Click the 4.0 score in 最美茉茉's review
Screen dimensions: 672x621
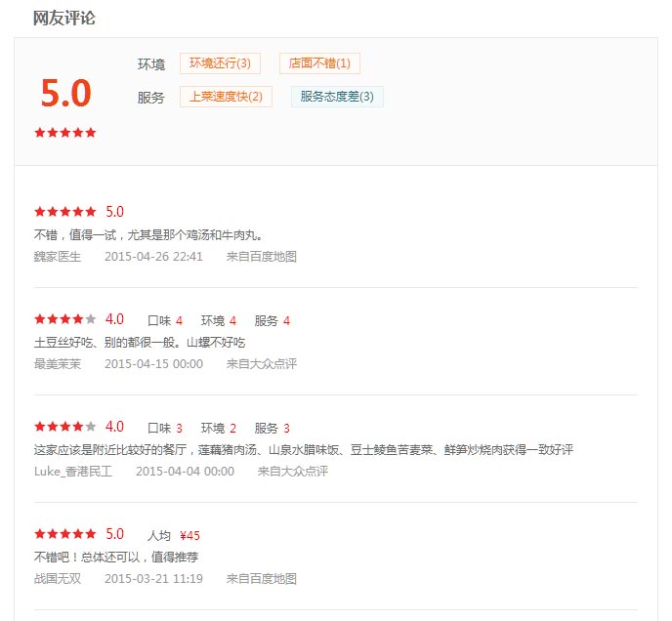pyautogui.click(x=115, y=319)
